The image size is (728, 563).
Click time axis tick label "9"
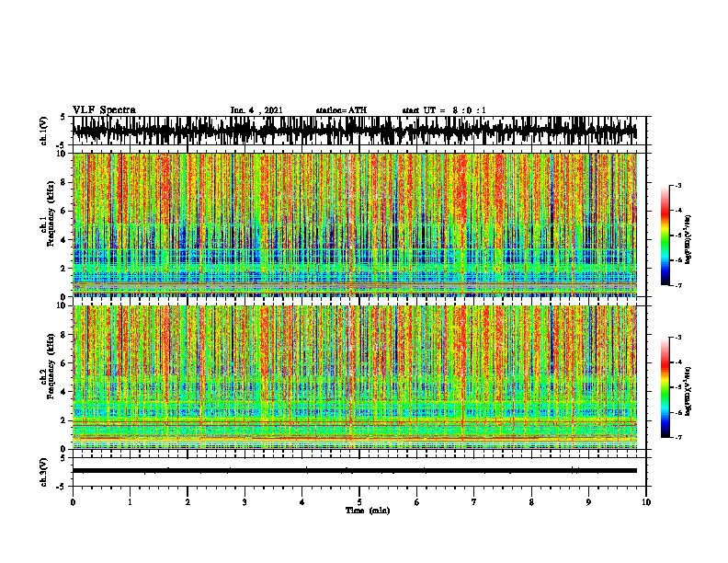click(x=588, y=502)
